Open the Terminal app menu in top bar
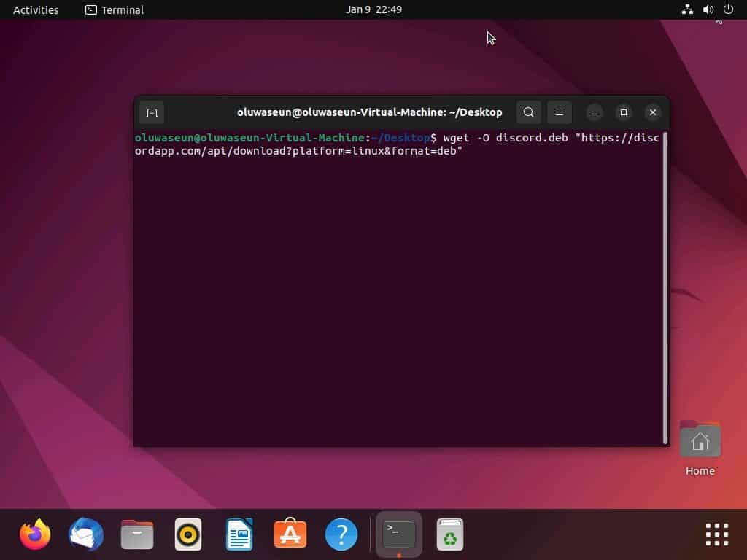Viewport: 747px width, 560px height. [114, 9]
